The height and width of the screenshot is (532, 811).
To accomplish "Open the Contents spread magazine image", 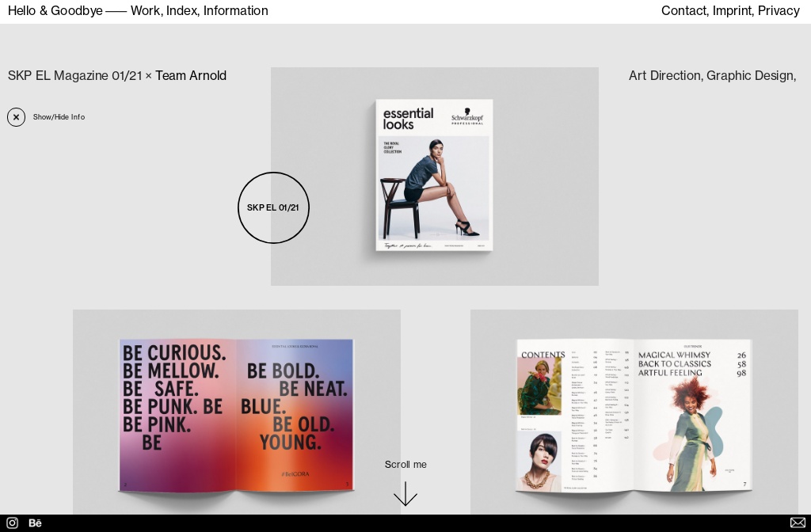I will pos(634,416).
